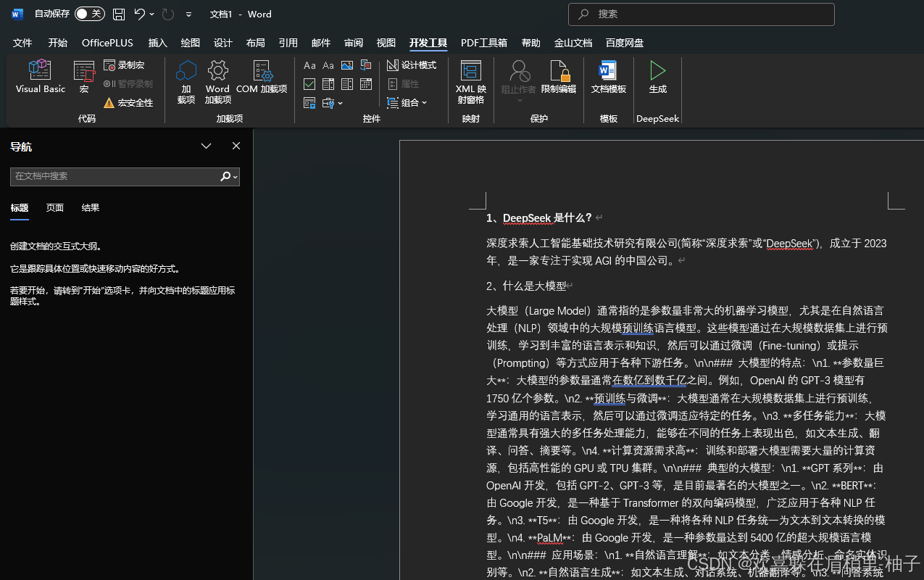
Task: Switch to the PDF工具箱 tab
Action: pos(484,43)
